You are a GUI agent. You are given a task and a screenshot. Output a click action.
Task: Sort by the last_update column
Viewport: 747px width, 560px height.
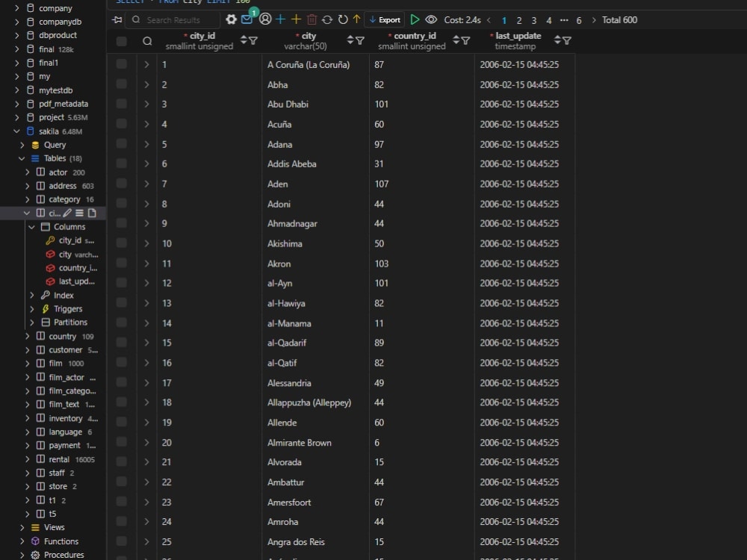coord(557,40)
